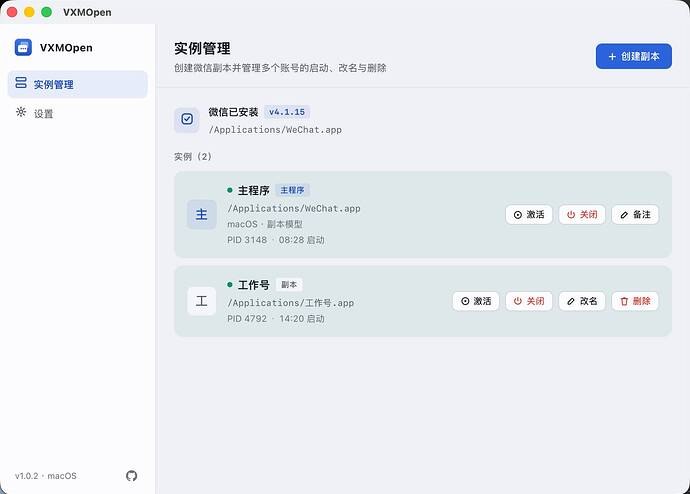This screenshot has height=494, width=690.
Task: Click the VXMOpen logo icon in sidebar
Action: point(23,47)
